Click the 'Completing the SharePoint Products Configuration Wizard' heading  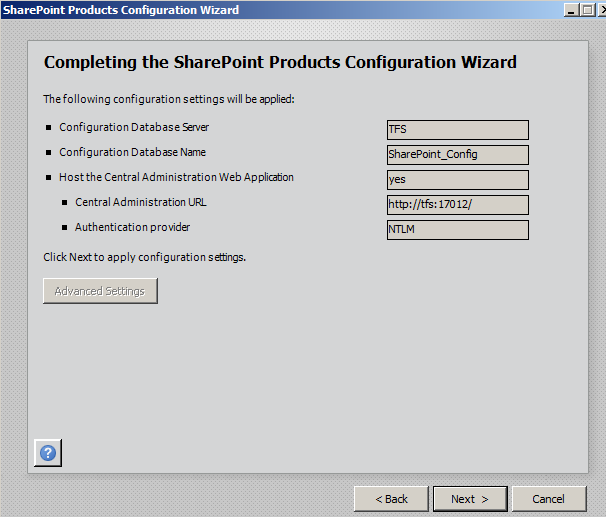[280, 62]
